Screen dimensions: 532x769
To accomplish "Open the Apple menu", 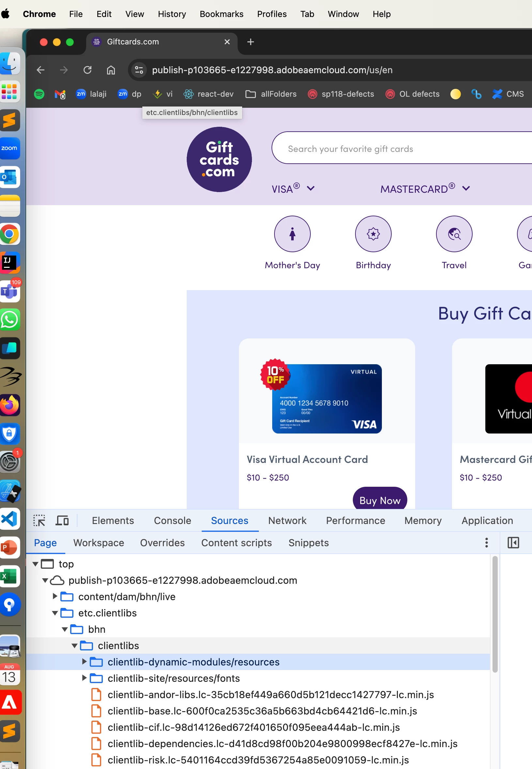I will tap(5, 14).
